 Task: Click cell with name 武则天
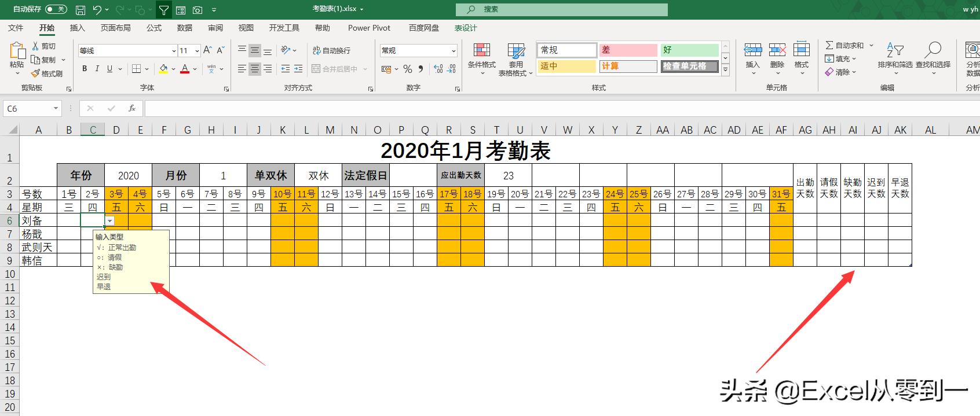tap(38, 247)
